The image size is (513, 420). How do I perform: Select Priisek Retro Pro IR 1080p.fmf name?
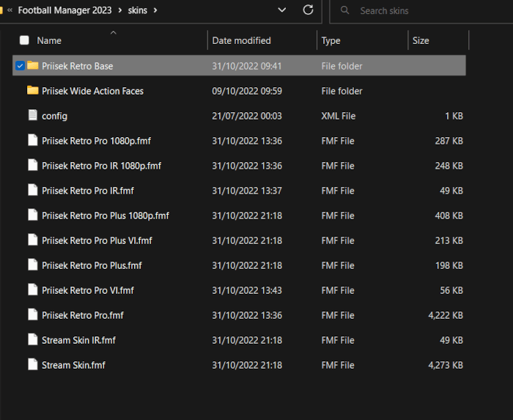coord(101,166)
